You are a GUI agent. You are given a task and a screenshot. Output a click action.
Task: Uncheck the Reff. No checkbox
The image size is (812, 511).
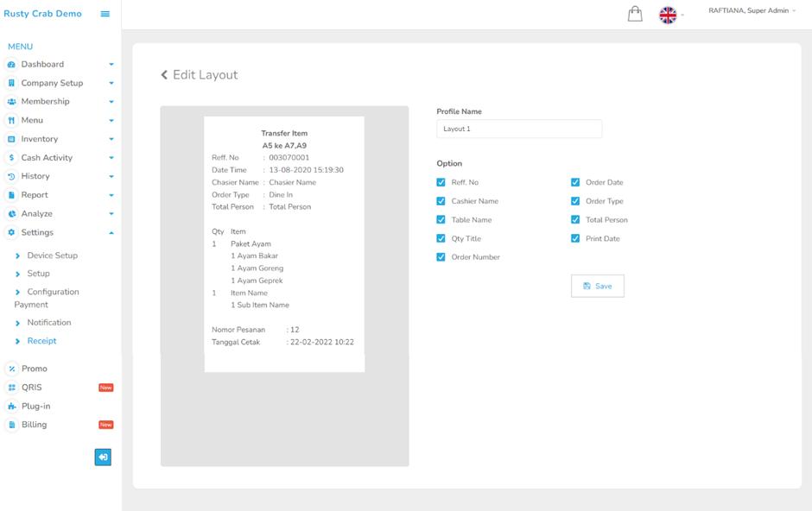click(441, 182)
